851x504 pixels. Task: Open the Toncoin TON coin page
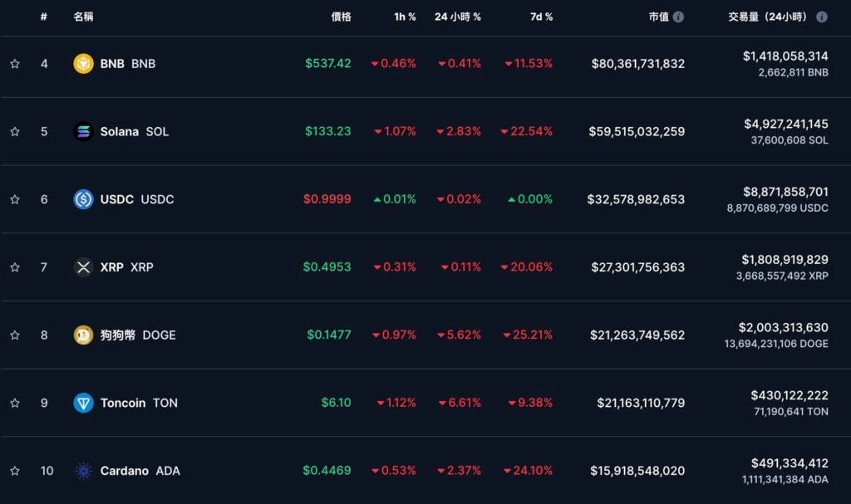click(138, 403)
